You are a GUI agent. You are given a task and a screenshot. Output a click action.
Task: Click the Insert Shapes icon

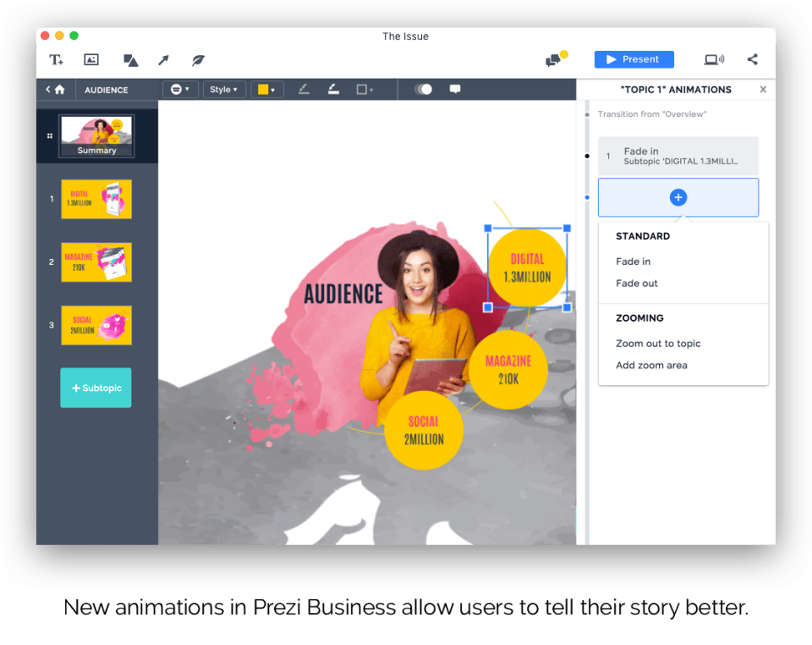(129, 59)
